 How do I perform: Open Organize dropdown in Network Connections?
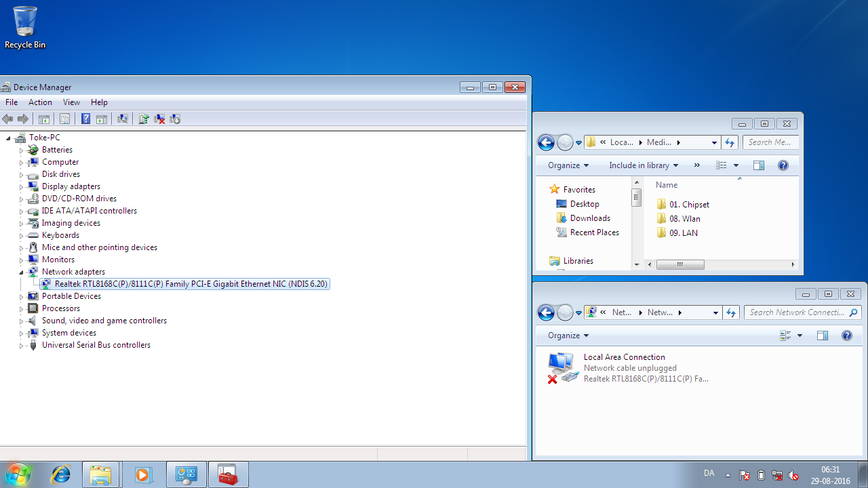point(568,335)
